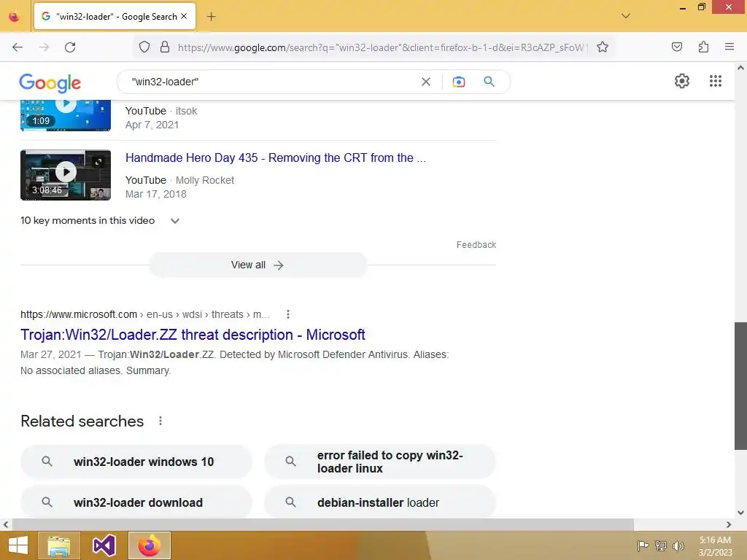Open Related searches options menu

160,421
